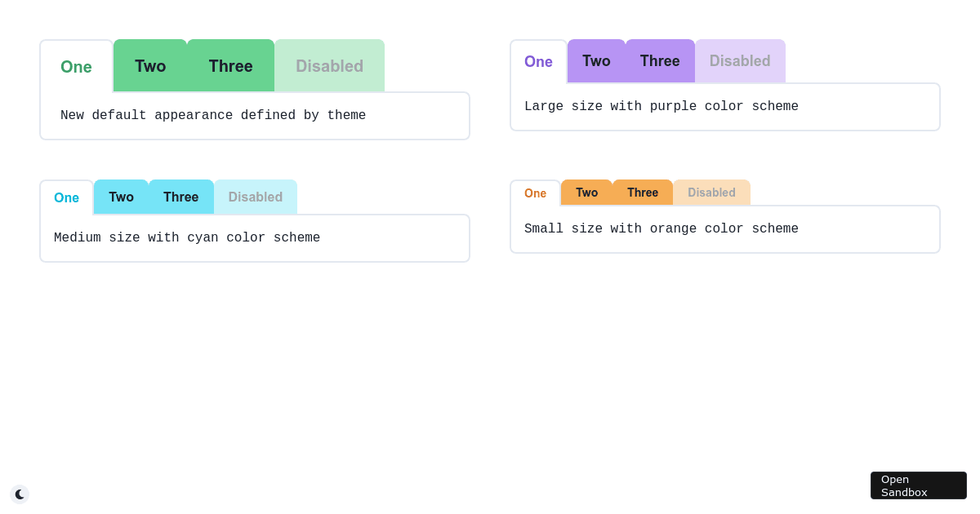Select the cyan 'One' tab

click(x=66, y=197)
